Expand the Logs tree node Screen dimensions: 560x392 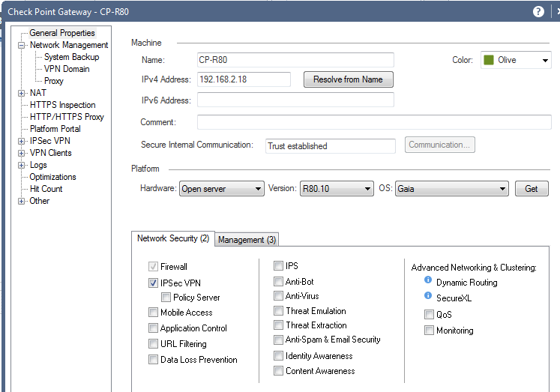point(22,166)
